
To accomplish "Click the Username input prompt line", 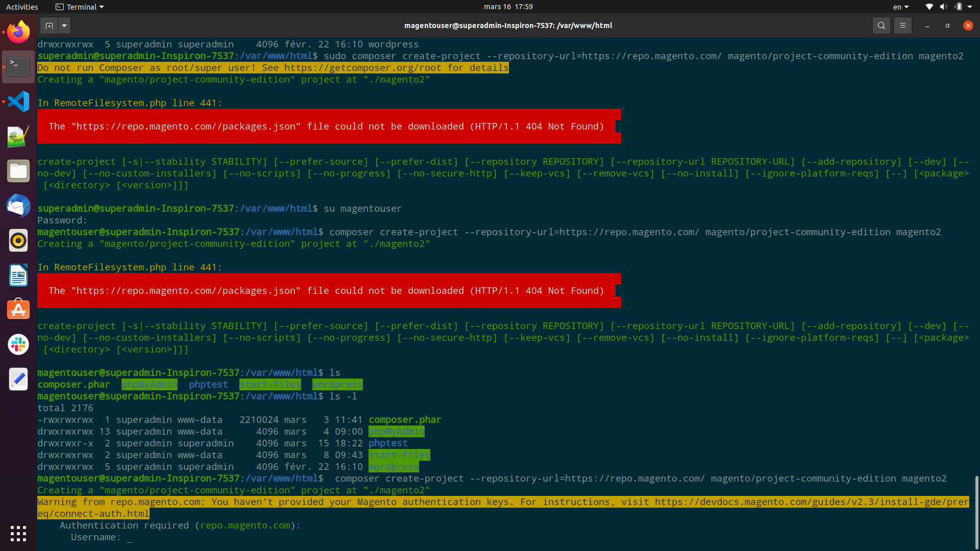I will [x=130, y=537].
